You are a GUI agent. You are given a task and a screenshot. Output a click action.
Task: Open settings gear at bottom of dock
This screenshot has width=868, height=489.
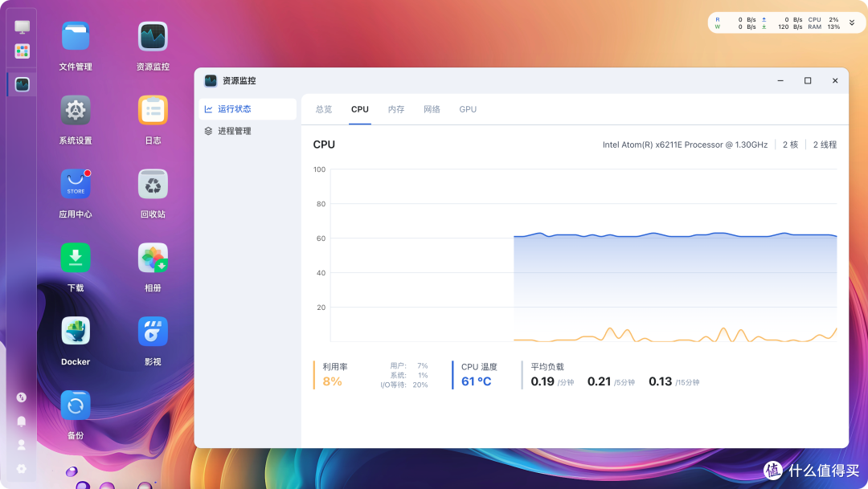click(x=22, y=469)
